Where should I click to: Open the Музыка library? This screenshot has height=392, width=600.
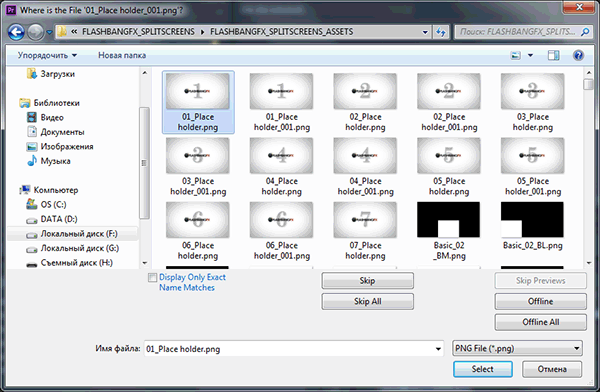pyautogui.click(x=48, y=161)
